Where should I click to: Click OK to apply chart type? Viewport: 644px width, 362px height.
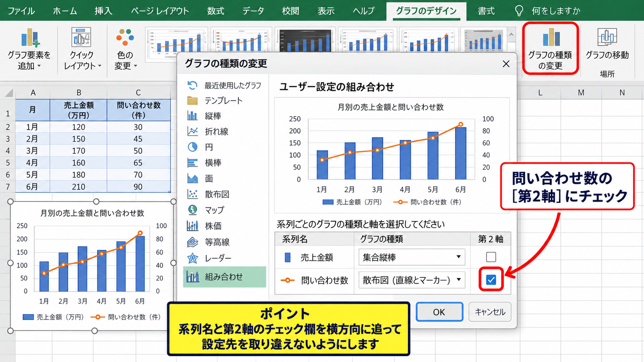439,312
